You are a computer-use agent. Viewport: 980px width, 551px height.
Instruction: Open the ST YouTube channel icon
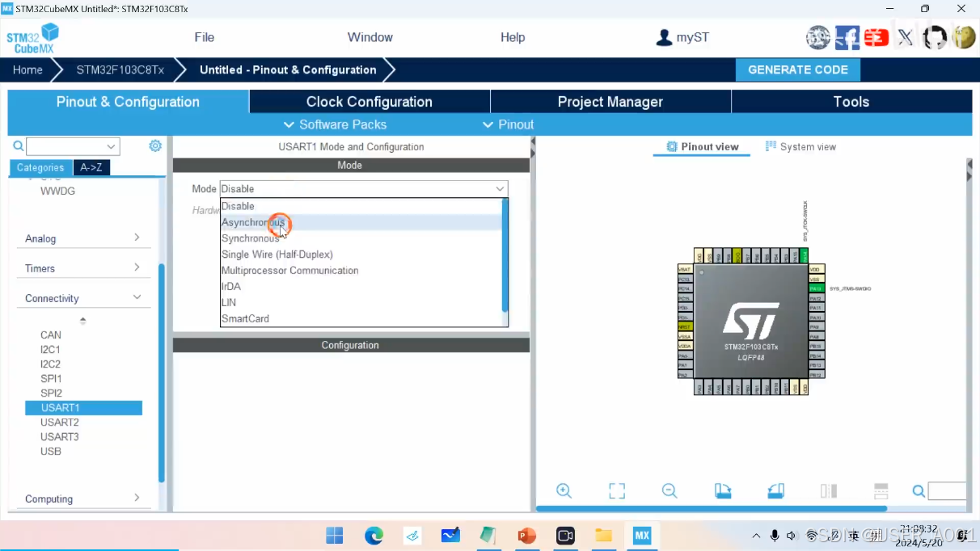coord(877,37)
